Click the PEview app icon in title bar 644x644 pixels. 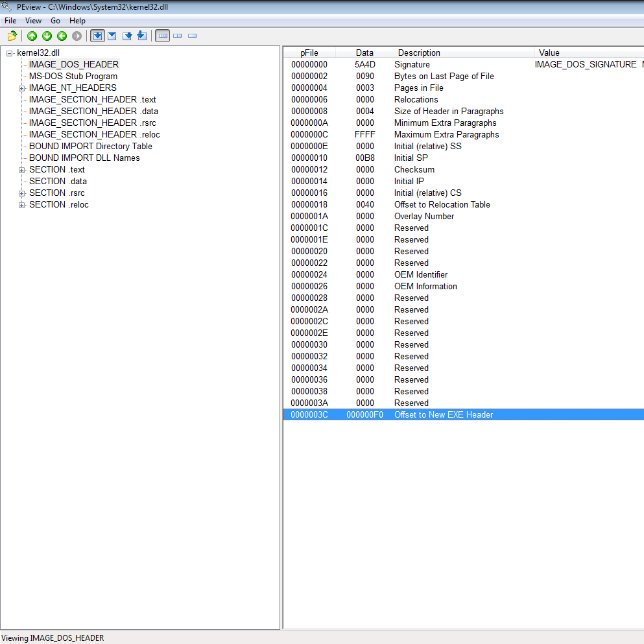(x=6, y=6)
